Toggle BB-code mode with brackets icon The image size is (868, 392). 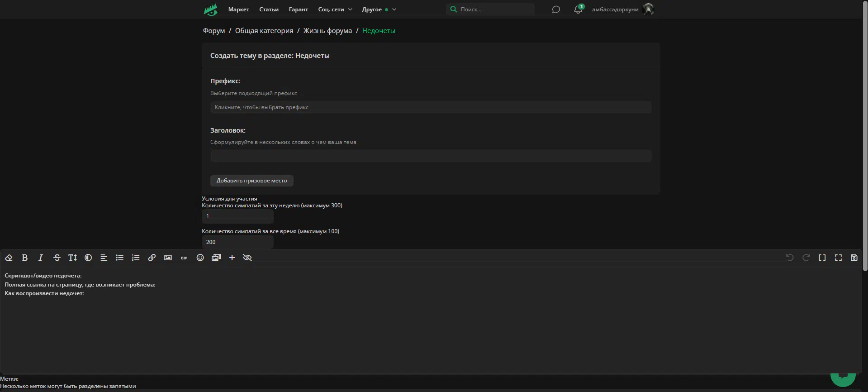[822, 258]
